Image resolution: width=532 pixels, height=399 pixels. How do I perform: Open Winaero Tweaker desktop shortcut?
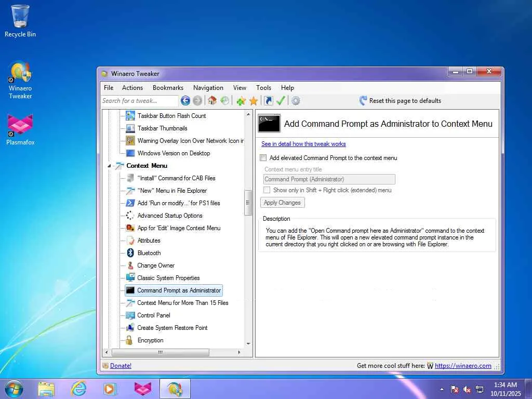point(20,80)
